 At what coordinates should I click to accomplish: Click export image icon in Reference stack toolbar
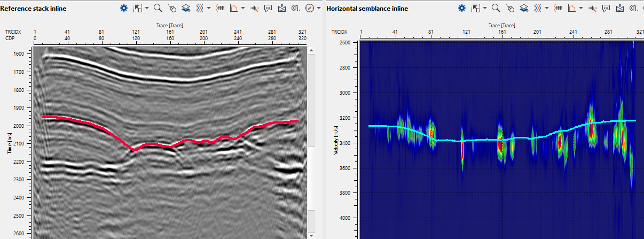click(x=282, y=8)
